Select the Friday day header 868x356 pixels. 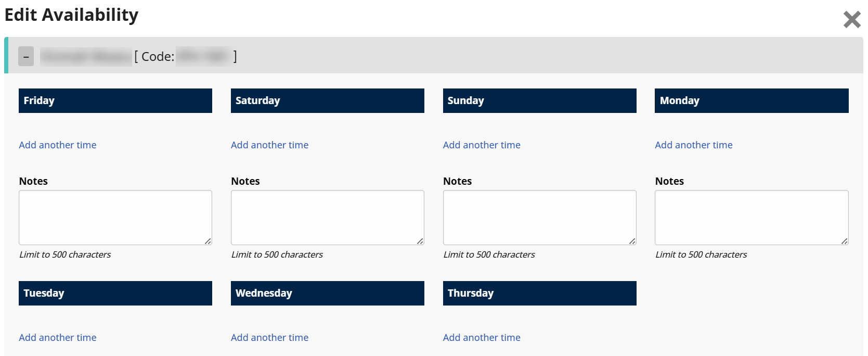[115, 101]
